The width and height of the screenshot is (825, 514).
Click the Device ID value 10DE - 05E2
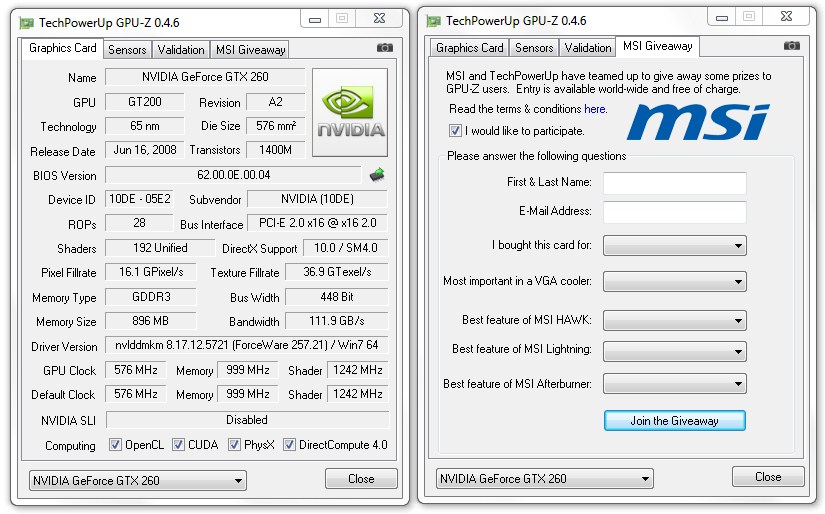tap(139, 198)
